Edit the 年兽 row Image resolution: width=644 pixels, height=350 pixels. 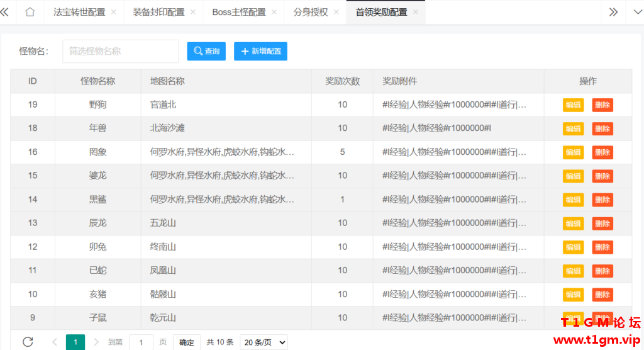[x=573, y=128]
